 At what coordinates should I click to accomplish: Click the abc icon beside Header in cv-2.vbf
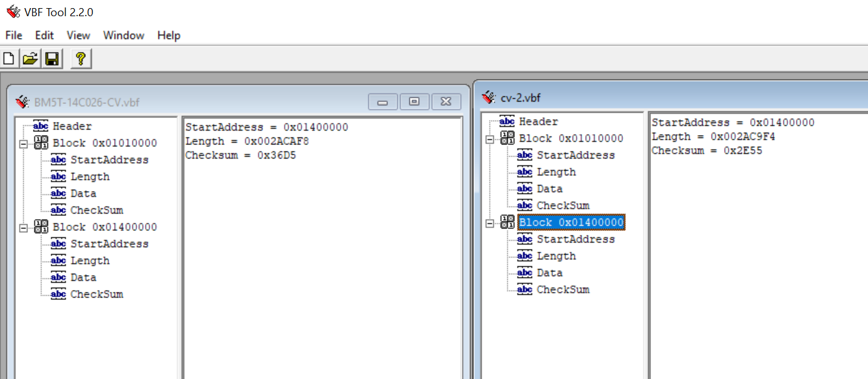coord(507,121)
